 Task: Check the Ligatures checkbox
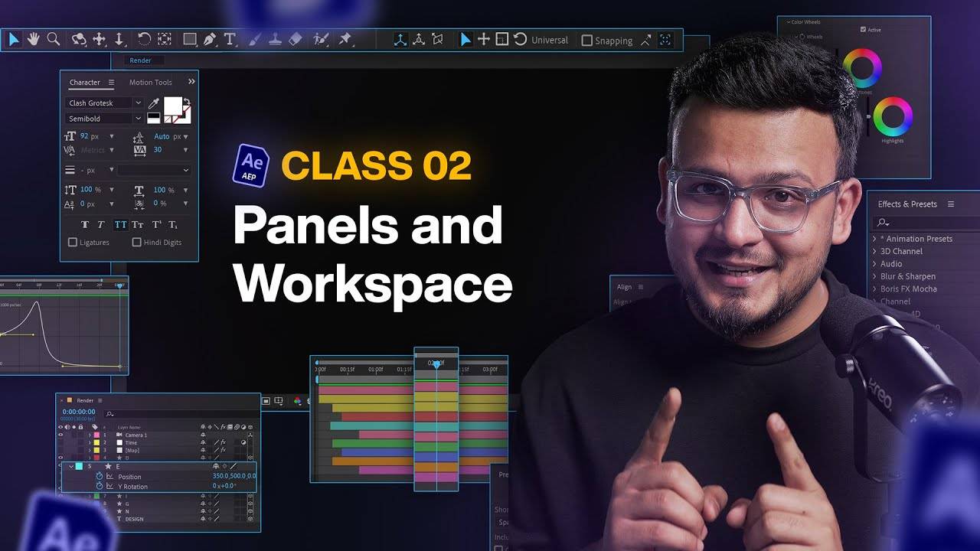73,243
